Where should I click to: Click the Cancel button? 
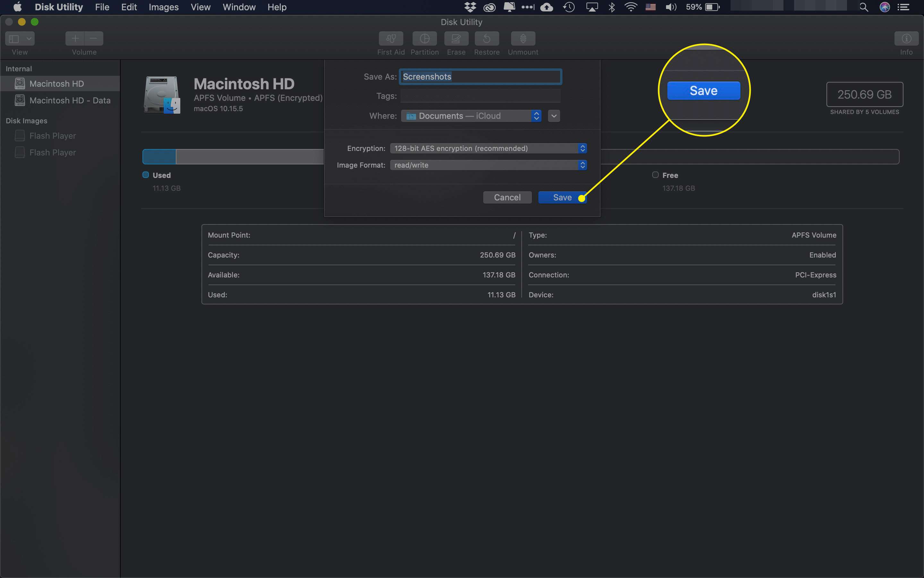(x=507, y=197)
